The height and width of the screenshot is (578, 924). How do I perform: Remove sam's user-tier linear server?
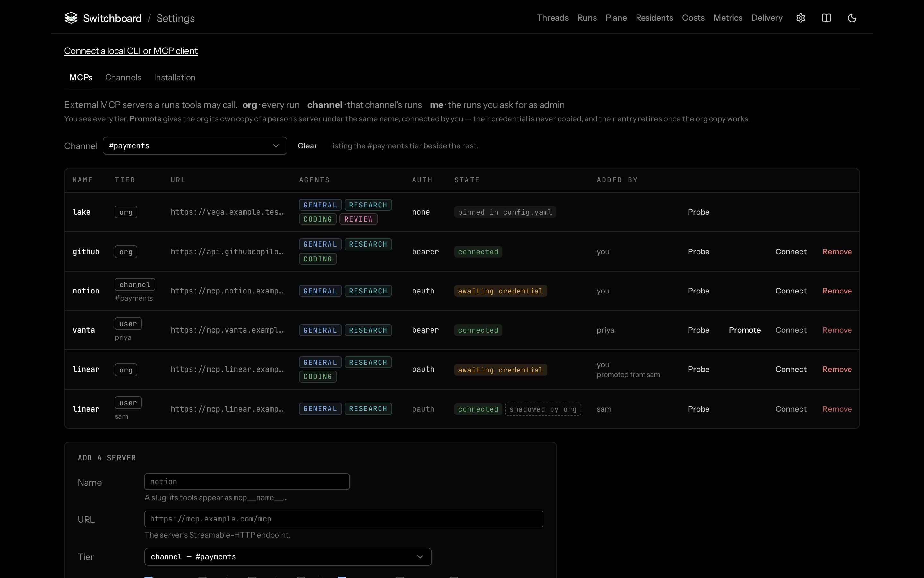[x=837, y=409]
